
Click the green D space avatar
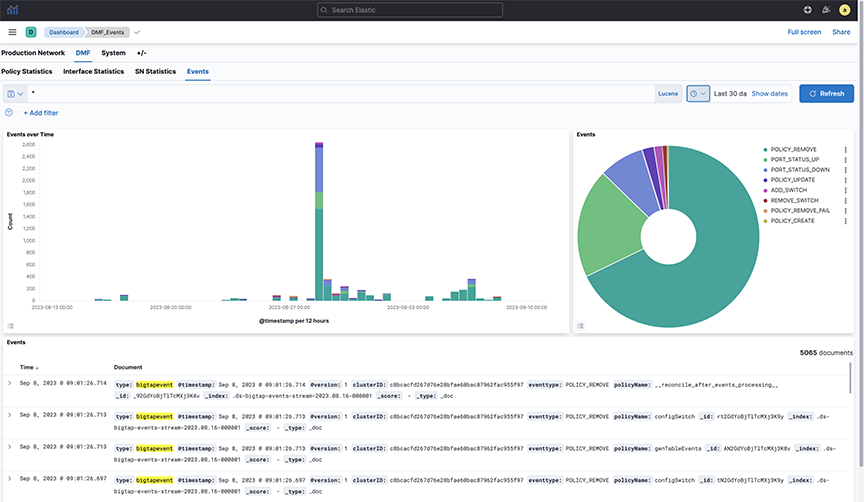(31, 32)
